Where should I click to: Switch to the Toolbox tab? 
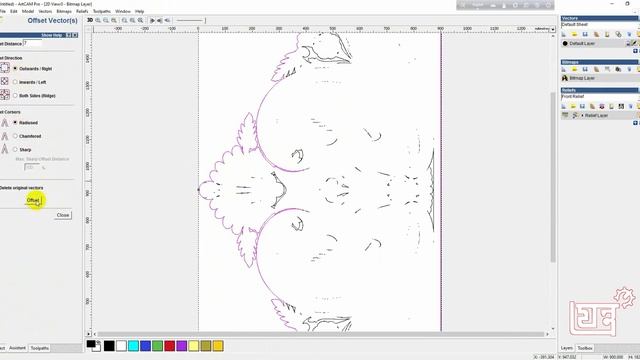pos(585,348)
